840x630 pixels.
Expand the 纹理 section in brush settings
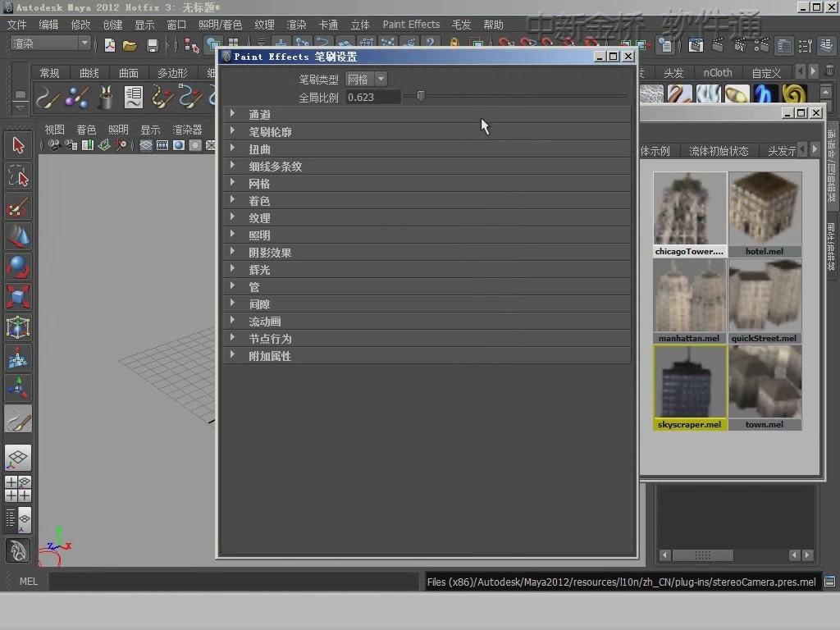[x=427, y=218]
